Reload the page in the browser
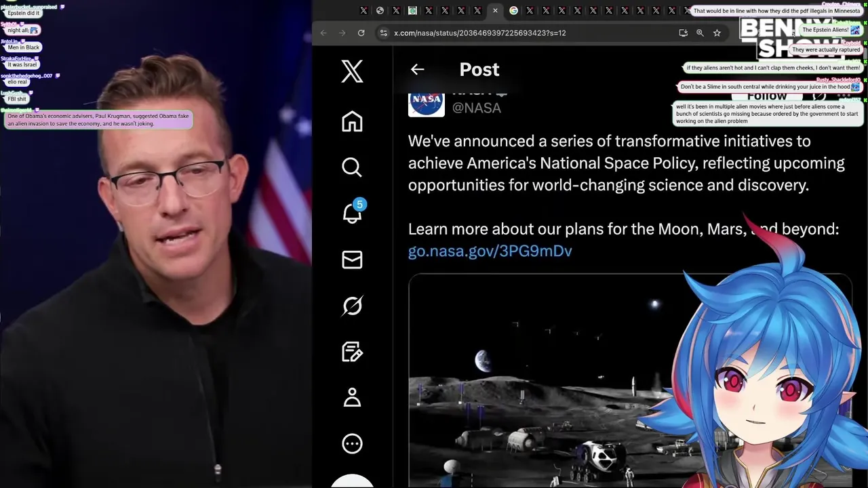Viewport: 868px width, 488px height. pos(361,33)
